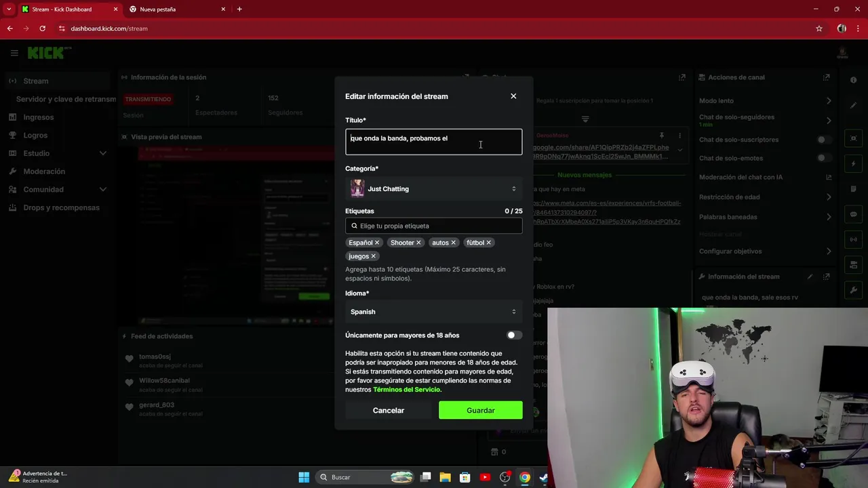Click the Información del stream pencil icon
This screenshot has width=868, height=488.
pyautogui.click(x=810, y=277)
